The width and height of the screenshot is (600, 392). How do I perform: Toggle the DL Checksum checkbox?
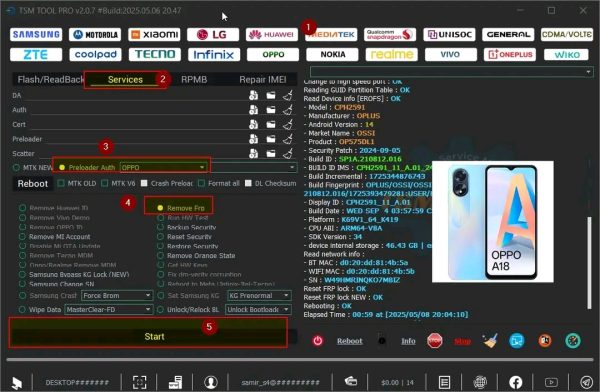248,183
